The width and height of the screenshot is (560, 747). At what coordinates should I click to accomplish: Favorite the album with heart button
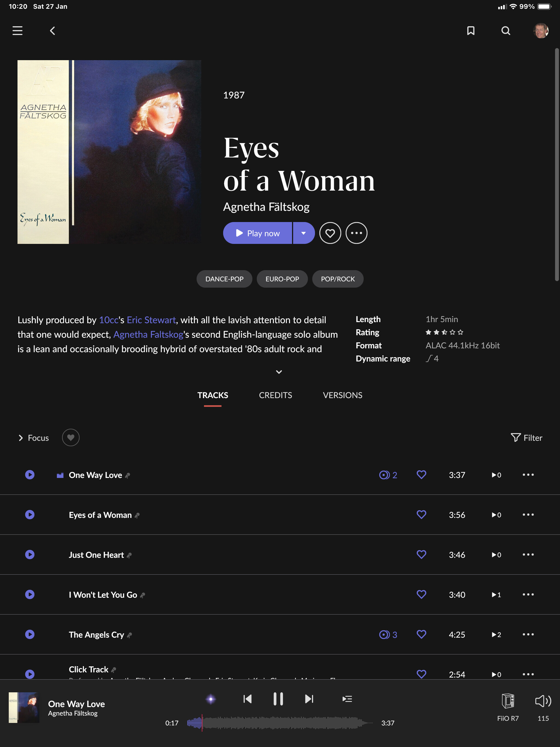click(330, 233)
